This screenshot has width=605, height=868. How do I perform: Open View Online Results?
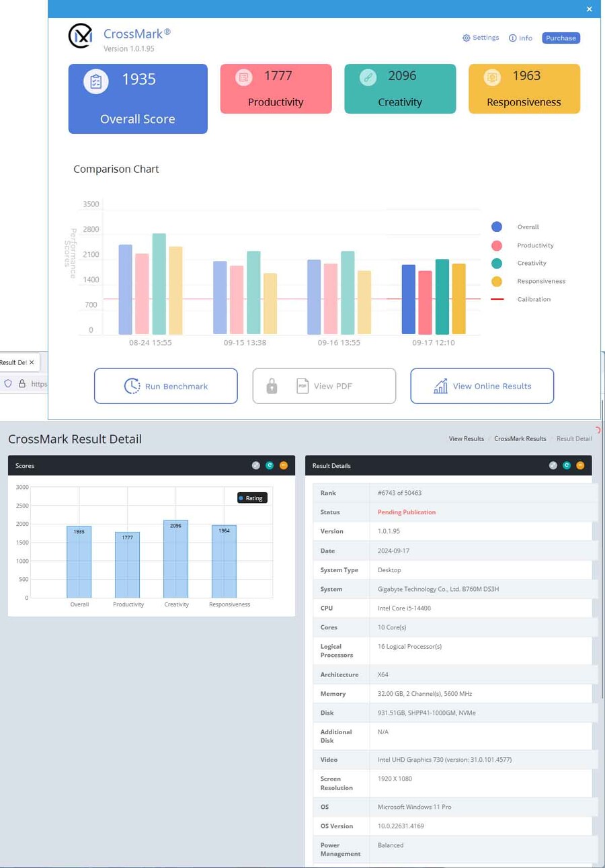click(482, 386)
